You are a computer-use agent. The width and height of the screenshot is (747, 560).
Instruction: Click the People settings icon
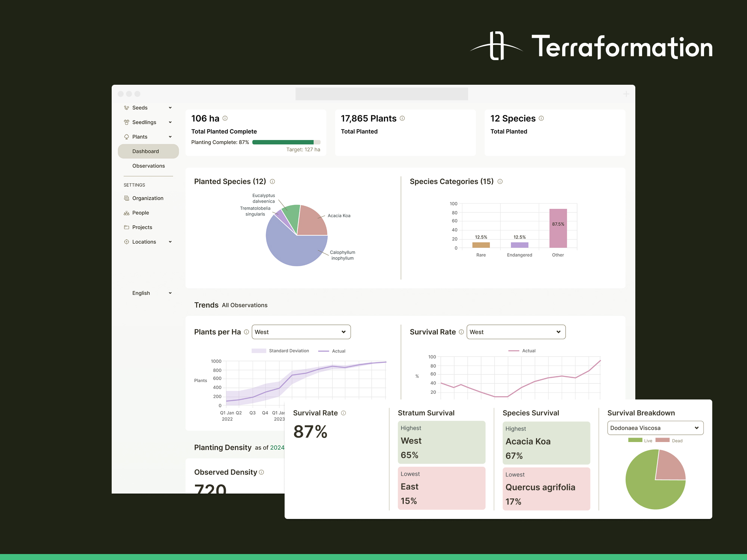point(126,212)
